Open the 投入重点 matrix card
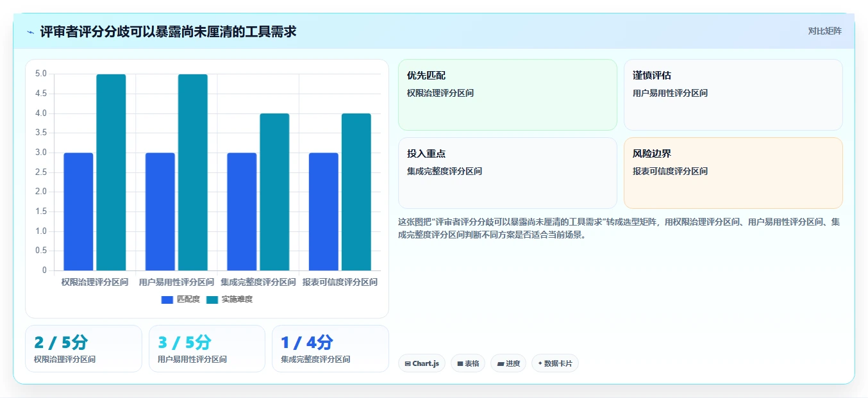868x398 pixels. pos(508,173)
